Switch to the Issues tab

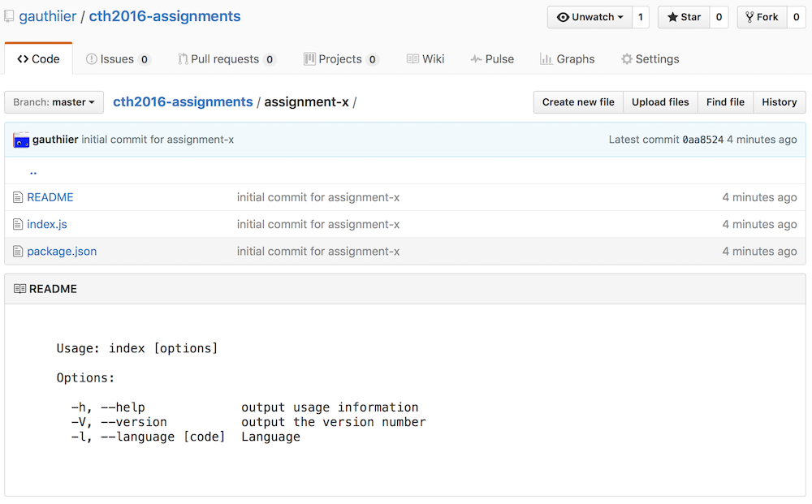[x=118, y=59]
